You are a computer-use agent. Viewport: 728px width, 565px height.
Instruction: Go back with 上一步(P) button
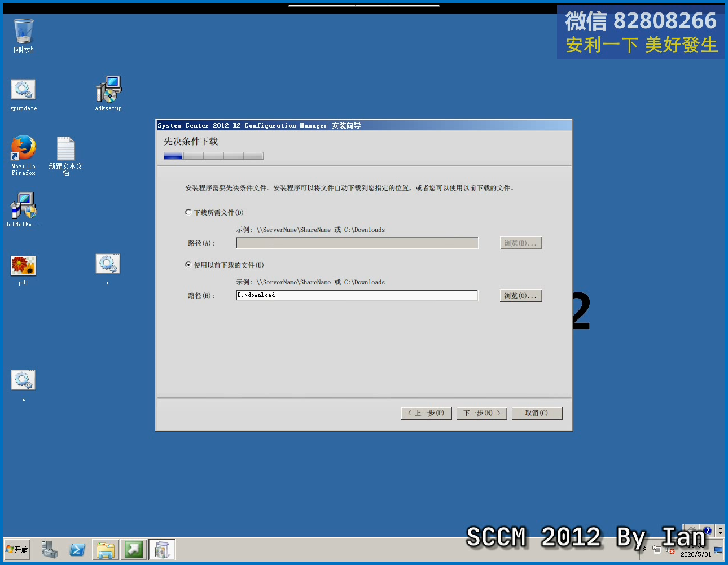pos(427,413)
